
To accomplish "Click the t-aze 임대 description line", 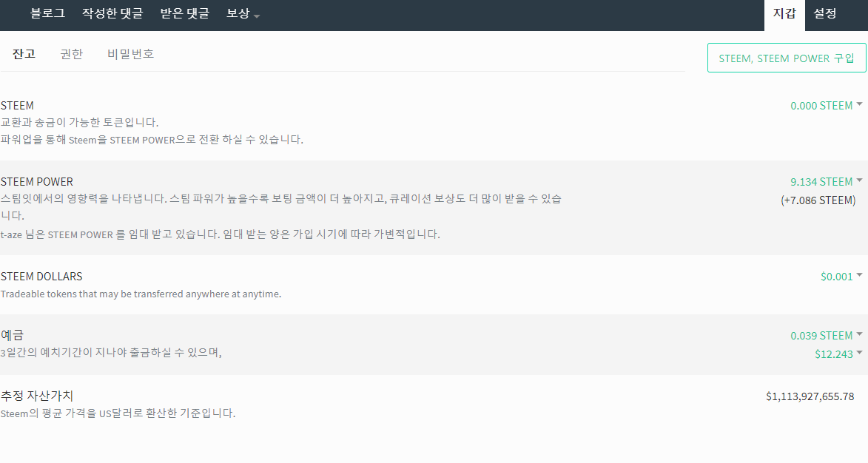I will (221, 234).
